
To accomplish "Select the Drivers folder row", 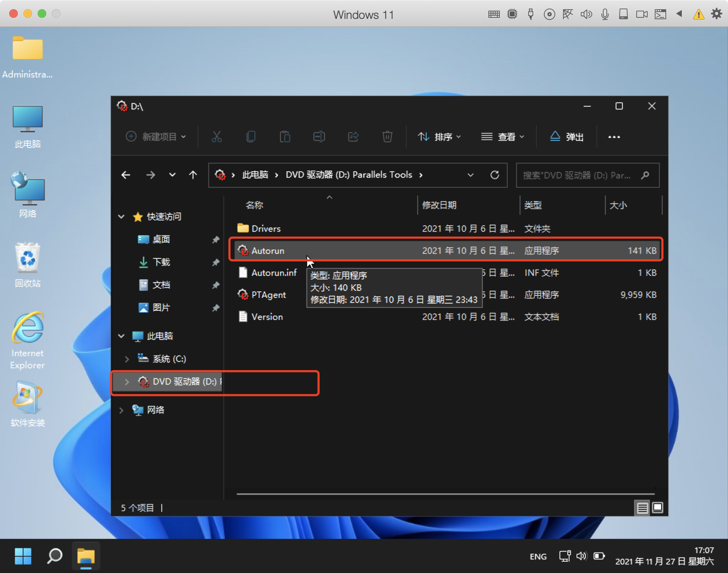I will point(446,229).
